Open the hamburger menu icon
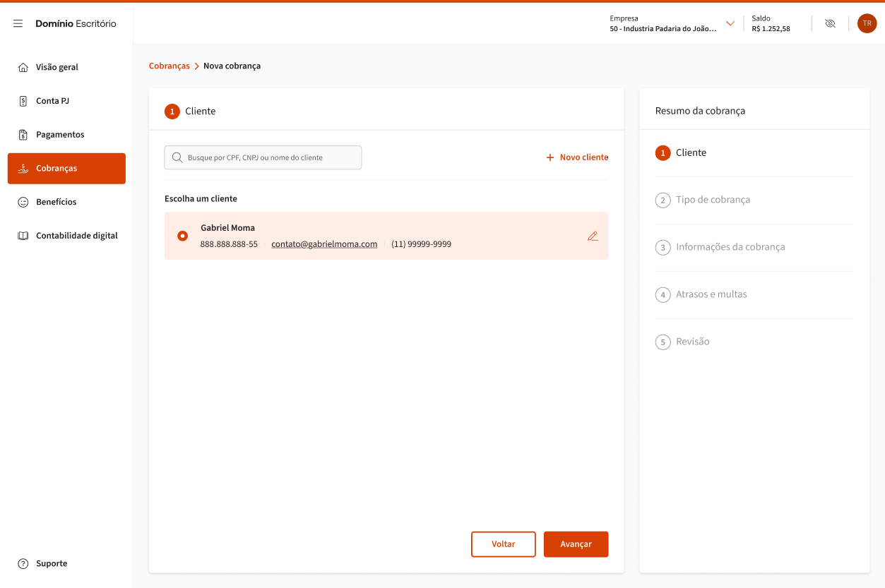The width and height of the screenshot is (885, 588). [18, 23]
